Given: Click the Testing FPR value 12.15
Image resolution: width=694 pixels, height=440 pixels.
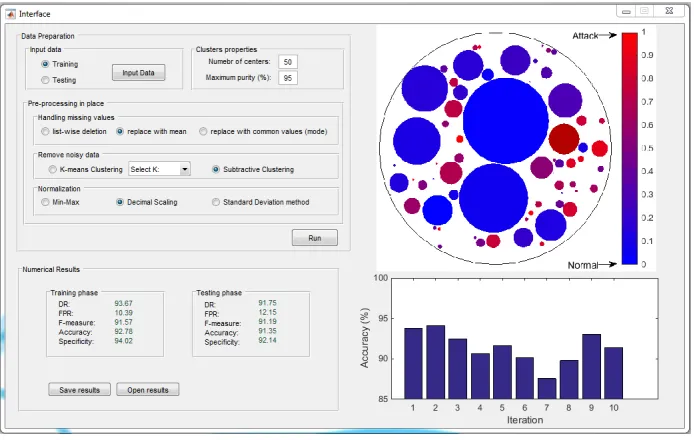Looking at the screenshot, I should 267,312.
